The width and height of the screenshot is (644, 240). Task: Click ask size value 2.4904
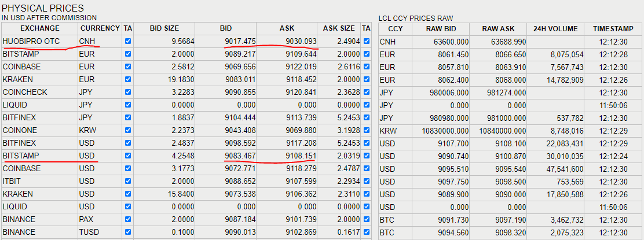click(x=348, y=41)
